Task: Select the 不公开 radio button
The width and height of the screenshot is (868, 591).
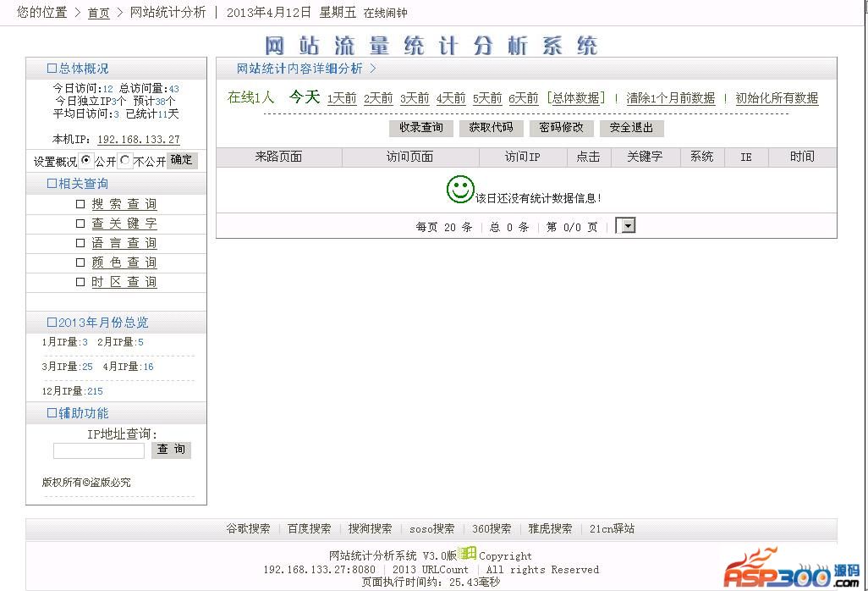Action: pos(125,160)
